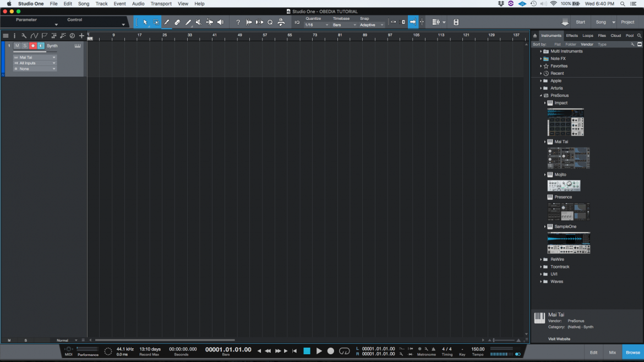This screenshot has width=644, height=362.
Task: Toggle monitor on Synth track
Action: click(41, 46)
